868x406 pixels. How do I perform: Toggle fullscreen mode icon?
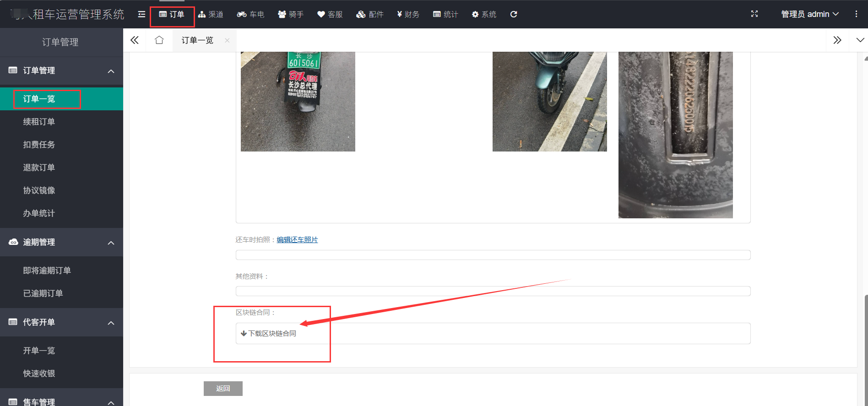coord(754,14)
